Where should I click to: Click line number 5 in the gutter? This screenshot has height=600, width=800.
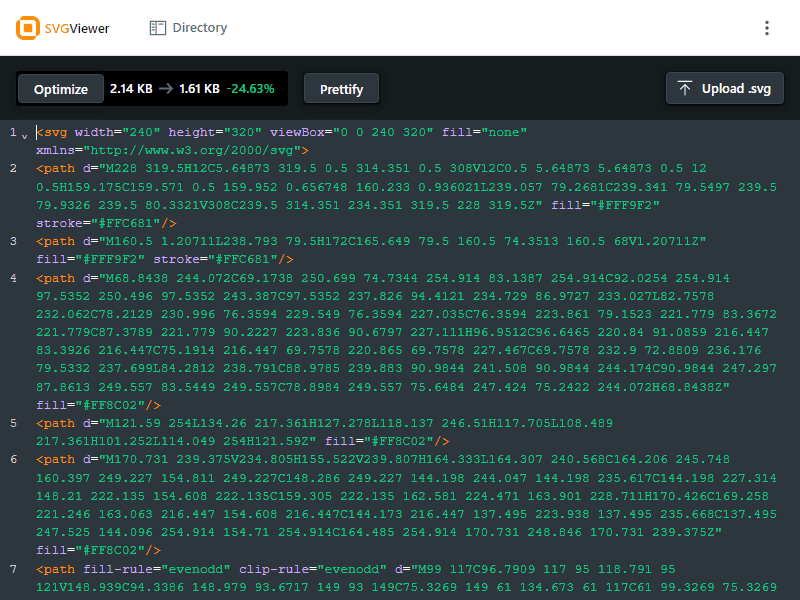click(x=14, y=423)
